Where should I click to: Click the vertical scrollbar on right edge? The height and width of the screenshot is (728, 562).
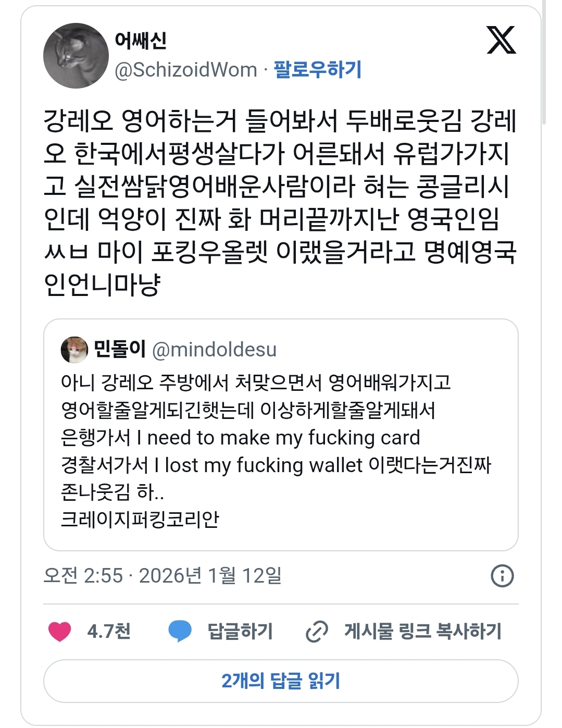544,63
